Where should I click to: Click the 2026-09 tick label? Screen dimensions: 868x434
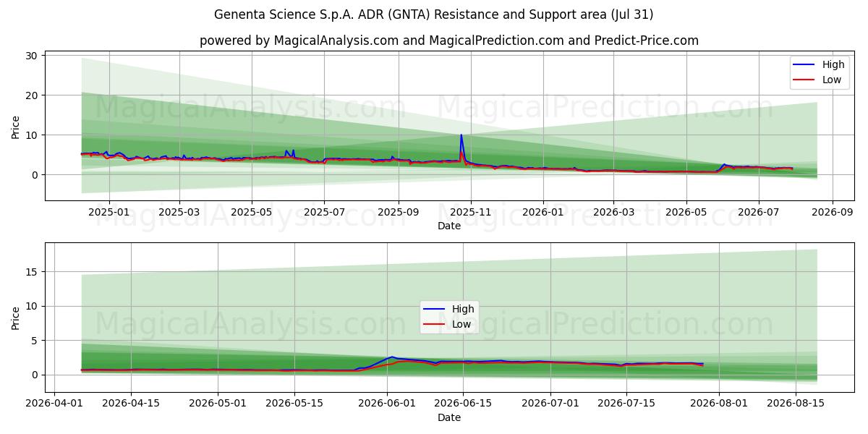(832, 212)
